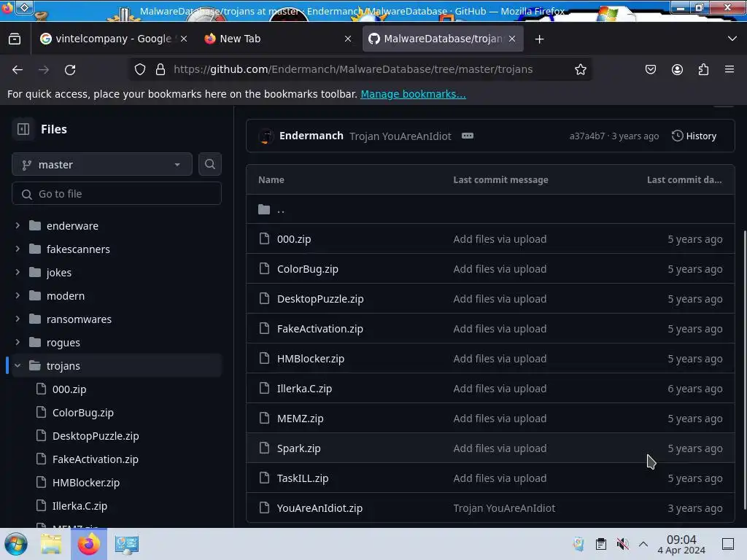Click the Firefox taskbar icon
This screenshot has height=560, width=747.
tap(89, 544)
